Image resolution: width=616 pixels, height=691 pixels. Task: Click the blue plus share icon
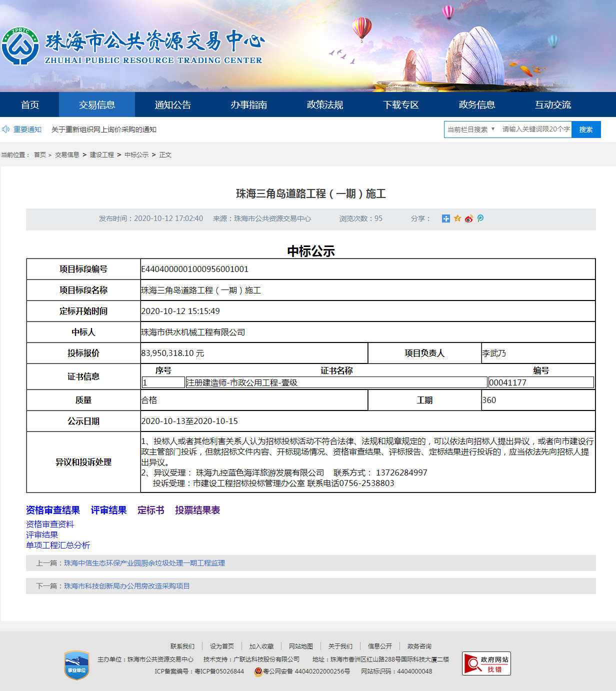tap(446, 218)
